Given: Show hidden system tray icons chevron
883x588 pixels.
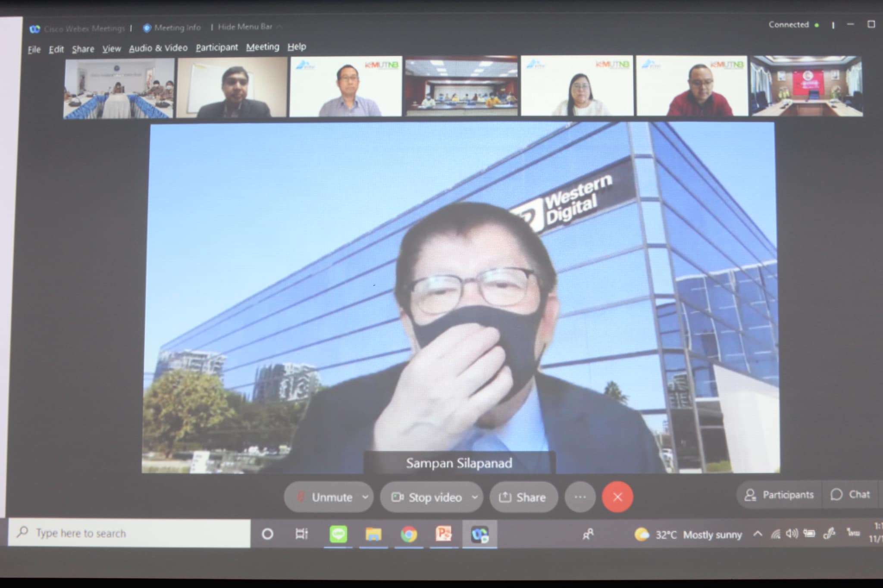Looking at the screenshot, I should pos(758,534).
